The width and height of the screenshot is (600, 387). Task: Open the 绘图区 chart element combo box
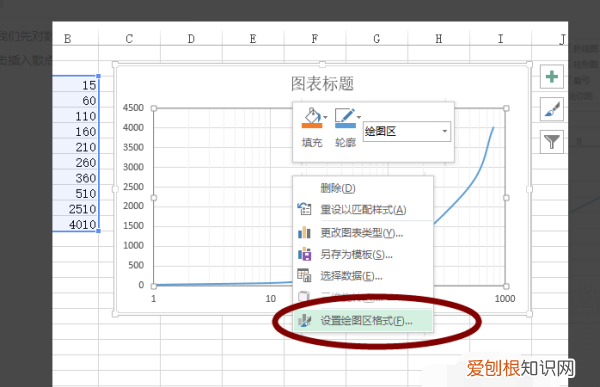[406, 131]
